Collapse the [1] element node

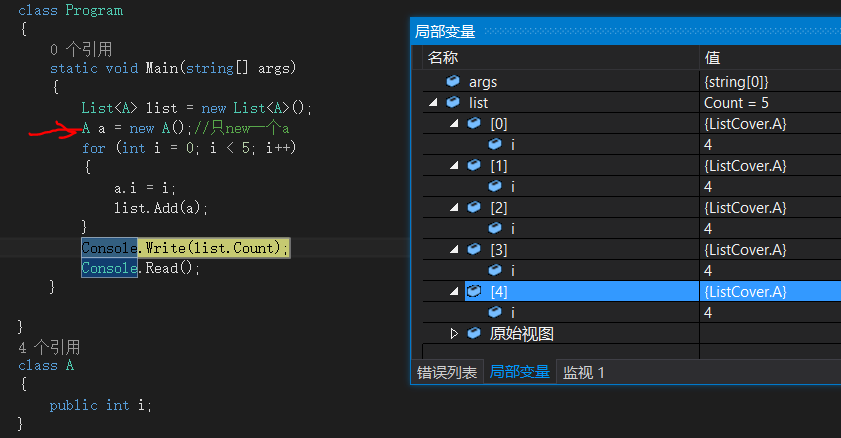454,165
